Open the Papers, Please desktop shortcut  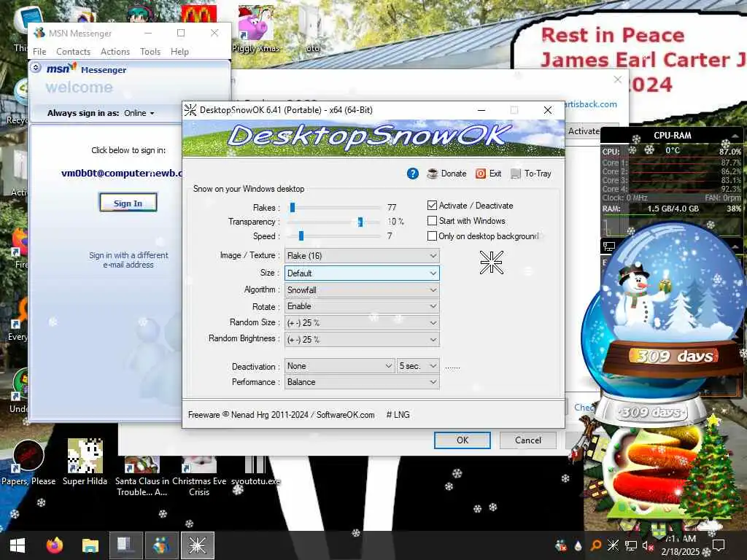(x=28, y=462)
